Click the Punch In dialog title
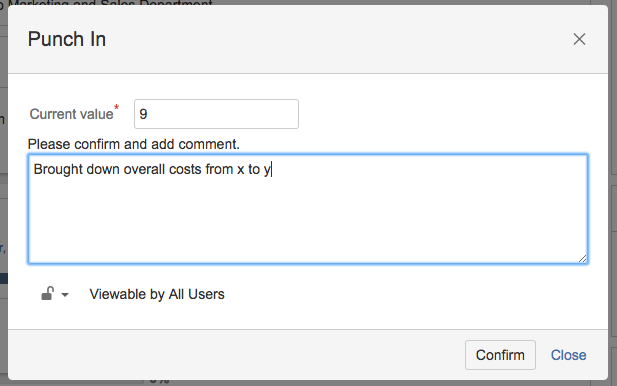 pyautogui.click(x=67, y=39)
